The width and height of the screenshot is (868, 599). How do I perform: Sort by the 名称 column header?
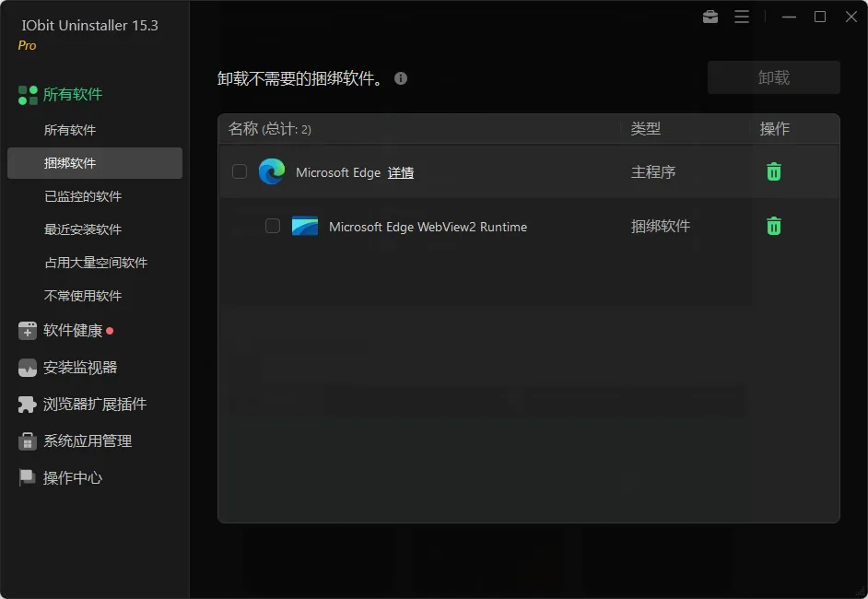click(270, 129)
